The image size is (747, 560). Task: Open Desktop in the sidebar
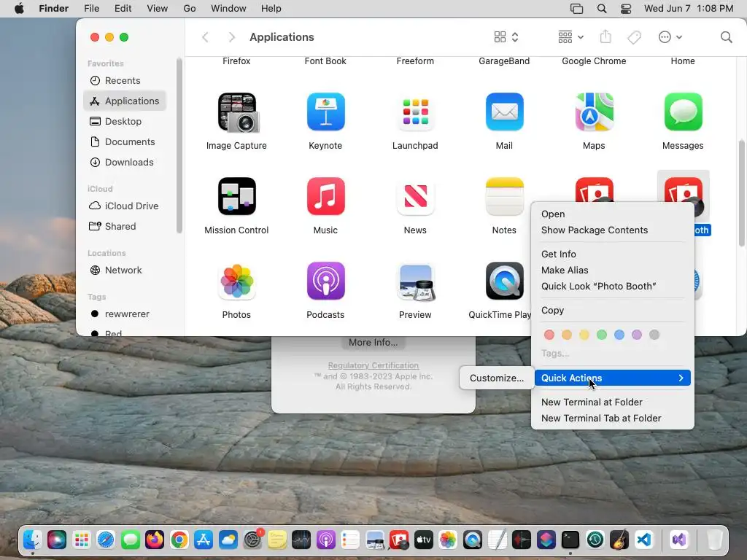pyautogui.click(x=124, y=122)
